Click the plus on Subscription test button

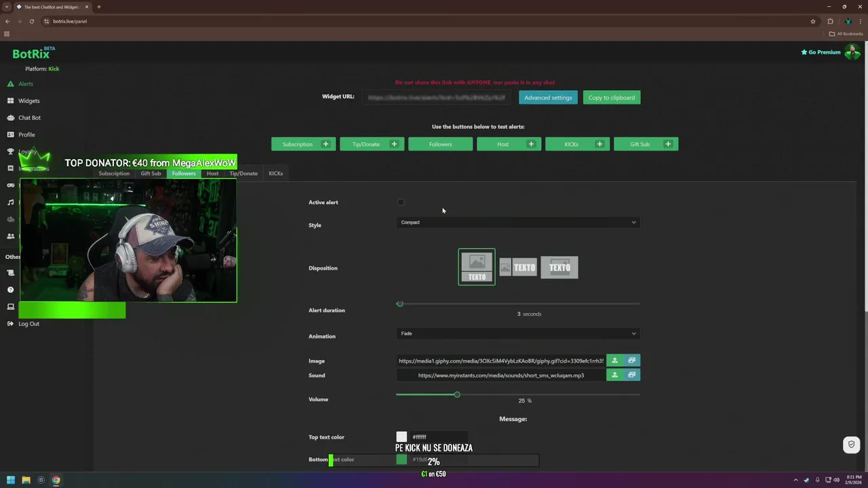325,144
